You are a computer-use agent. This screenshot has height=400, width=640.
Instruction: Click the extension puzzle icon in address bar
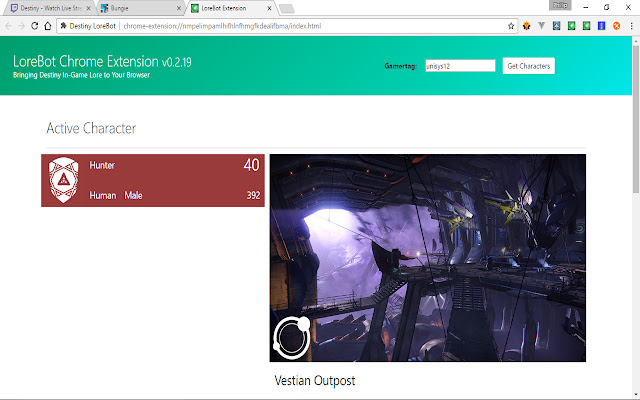[x=63, y=26]
